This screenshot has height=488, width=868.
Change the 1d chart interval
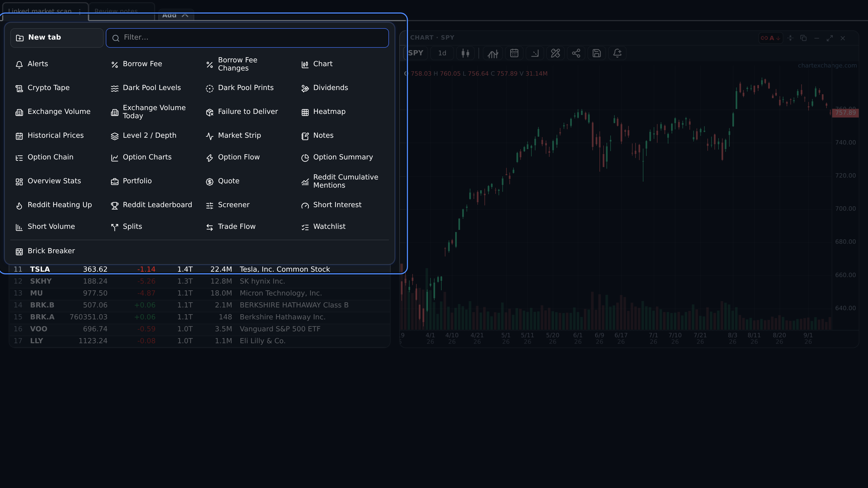pyautogui.click(x=442, y=53)
